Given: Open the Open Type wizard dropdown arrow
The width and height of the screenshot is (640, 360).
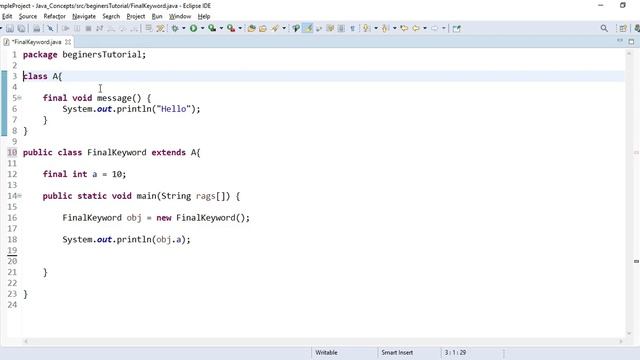Looking at the screenshot, I should click(284, 29).
